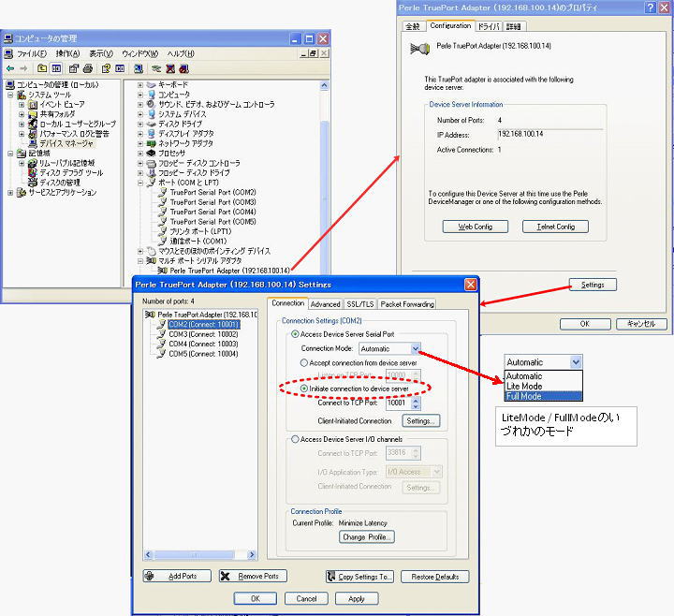Screen dimensions: 674x616
Task: Select Access Device Server Serial Port radio
Action: [x=296, y=334]
